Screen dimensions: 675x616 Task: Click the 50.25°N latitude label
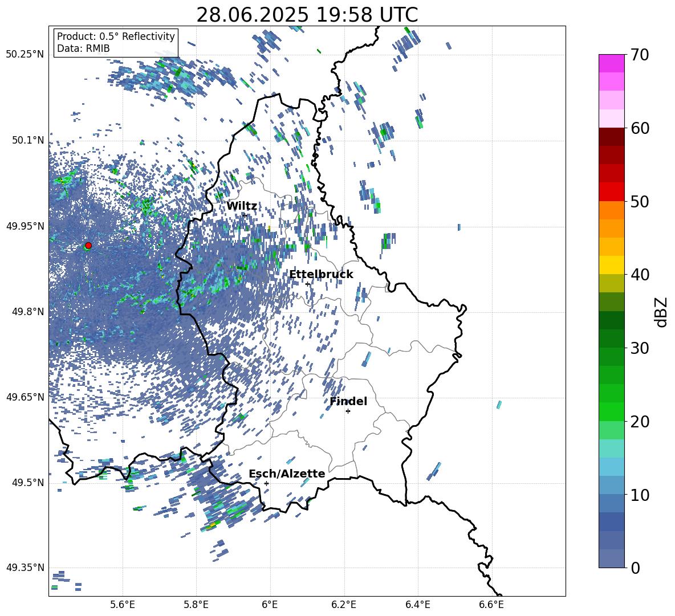[x=25, y=55]
